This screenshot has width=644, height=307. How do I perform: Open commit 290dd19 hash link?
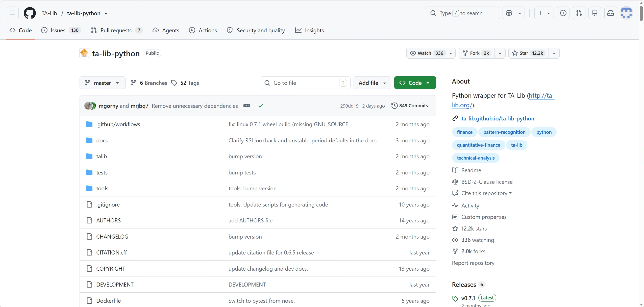pyautogui.click(x=349, y=106)
